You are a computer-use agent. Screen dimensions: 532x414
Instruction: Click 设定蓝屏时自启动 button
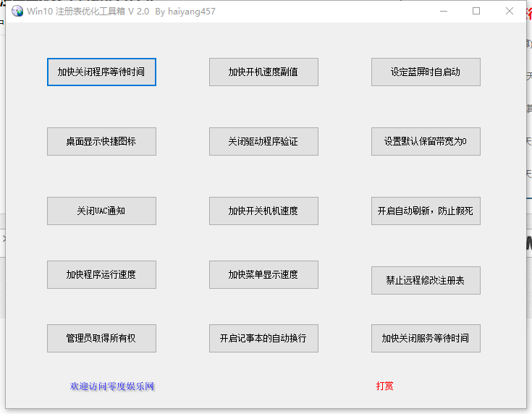pyautogui.click(x=426, y=72)
